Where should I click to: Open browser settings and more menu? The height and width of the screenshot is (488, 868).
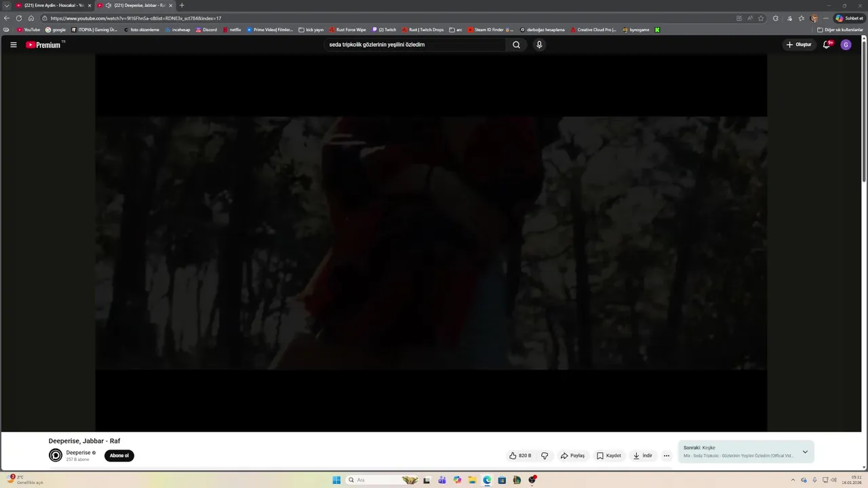click(826, 18)
